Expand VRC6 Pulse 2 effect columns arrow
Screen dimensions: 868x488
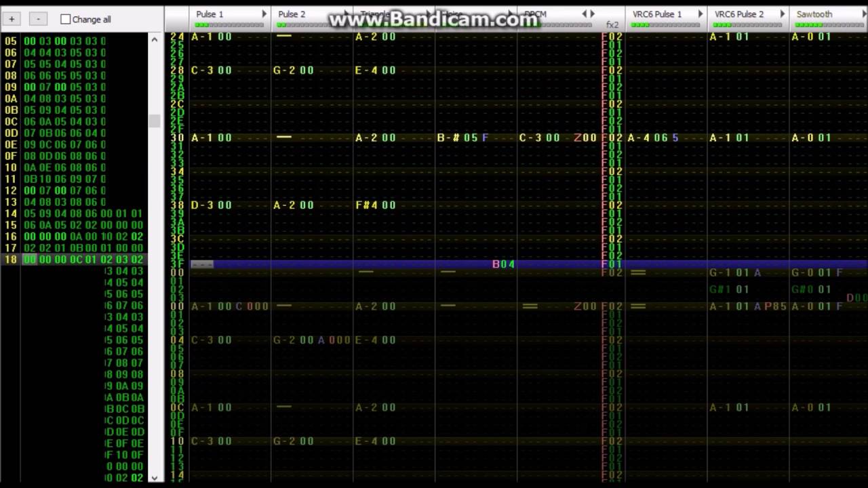tap(782, 14)
